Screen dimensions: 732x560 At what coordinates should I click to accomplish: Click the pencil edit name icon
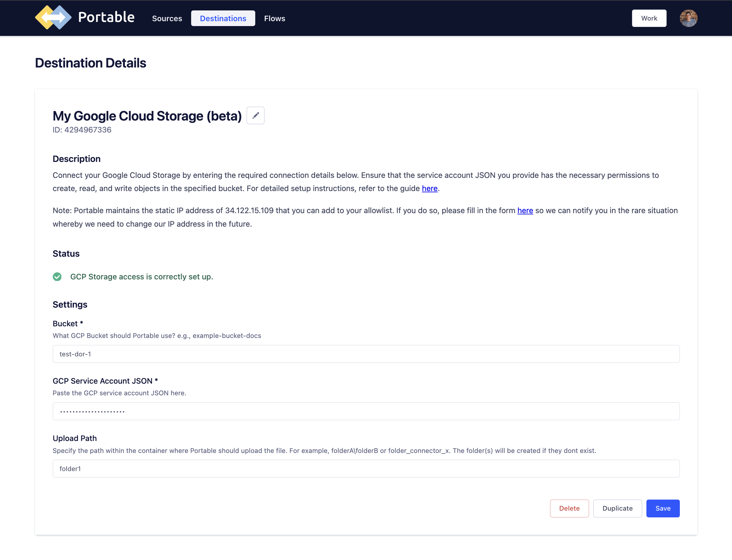tap(255, 115)
